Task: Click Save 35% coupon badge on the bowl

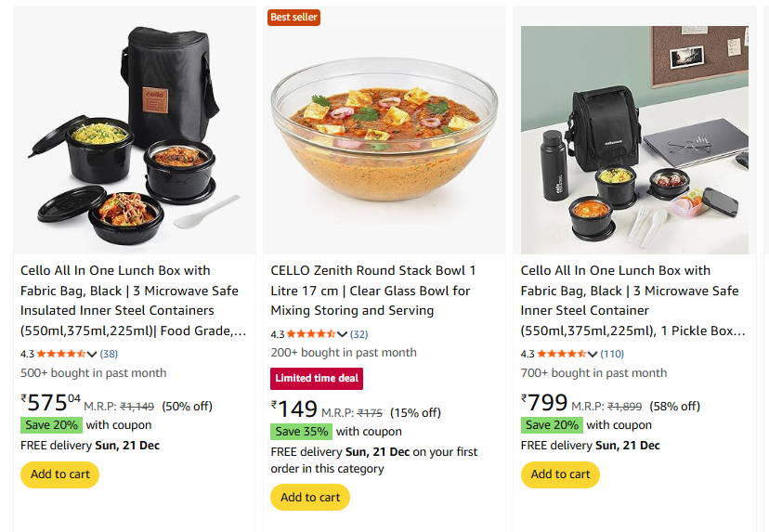Action: 301,431
